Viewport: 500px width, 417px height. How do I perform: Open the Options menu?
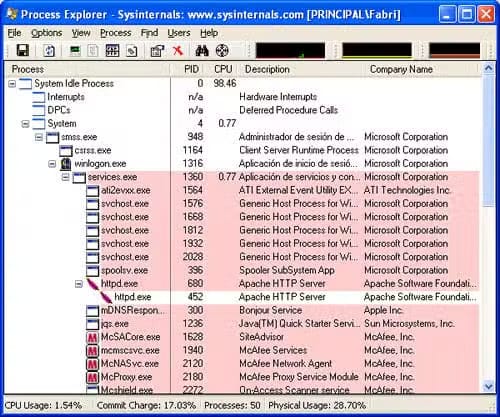[46, 33]
